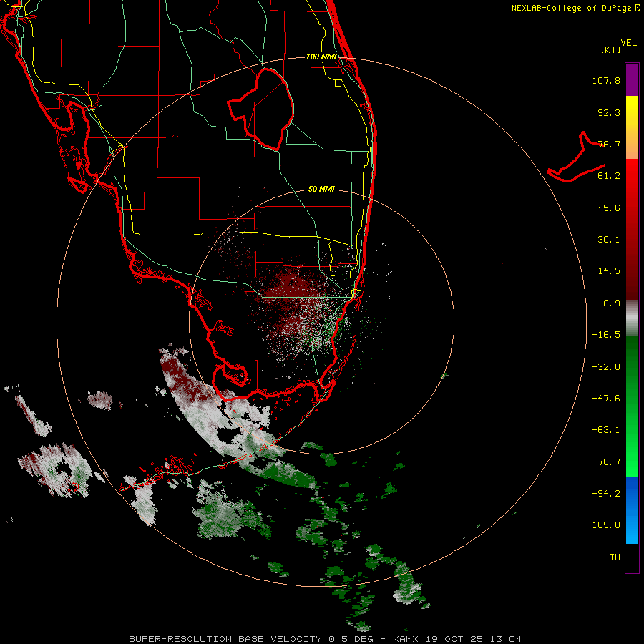644x644 pixels.
Task: Click the yellow segment of the color bar
Action: [x=632, y=113]
